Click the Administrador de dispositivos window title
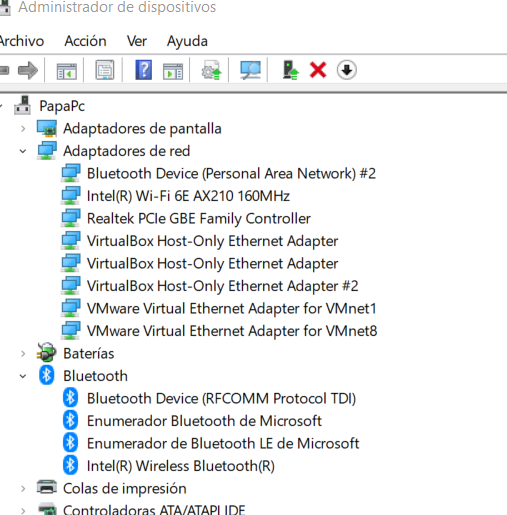507x515 pixels. point(117,7)
